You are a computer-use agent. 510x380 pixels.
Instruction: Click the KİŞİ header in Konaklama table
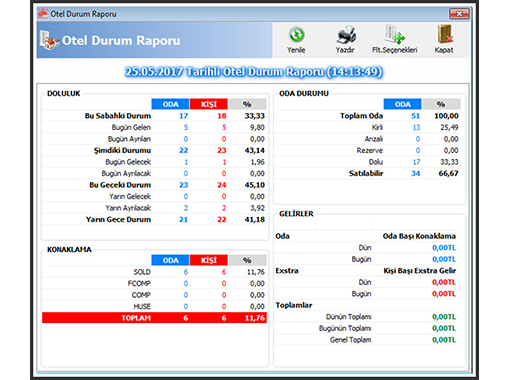[209, 260]
